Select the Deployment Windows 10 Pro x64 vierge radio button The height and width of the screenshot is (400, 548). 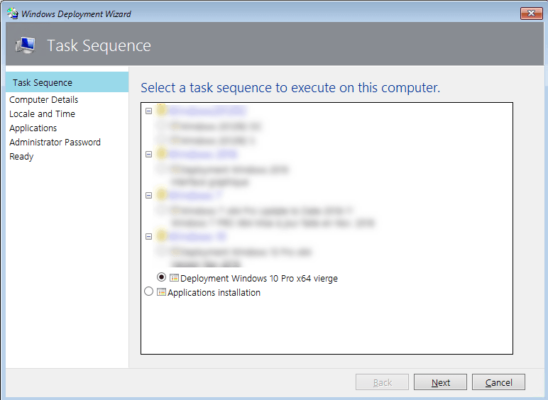(x=161, y=277)
